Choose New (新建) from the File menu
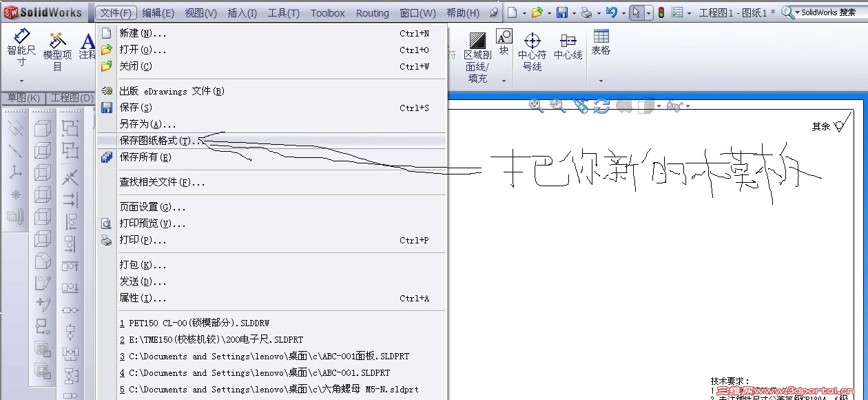This screenshot has width=868, height=400. point(271,33)
